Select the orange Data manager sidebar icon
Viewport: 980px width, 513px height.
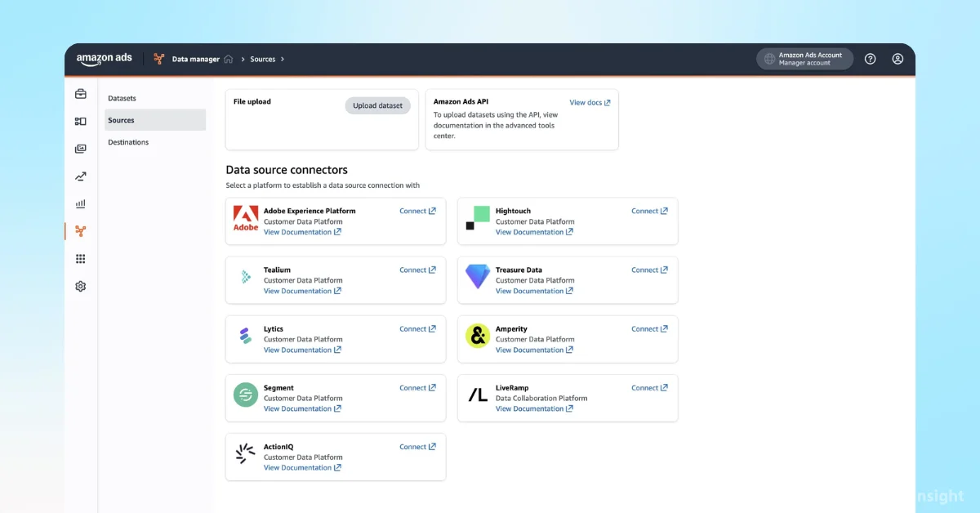pos(80,231)
